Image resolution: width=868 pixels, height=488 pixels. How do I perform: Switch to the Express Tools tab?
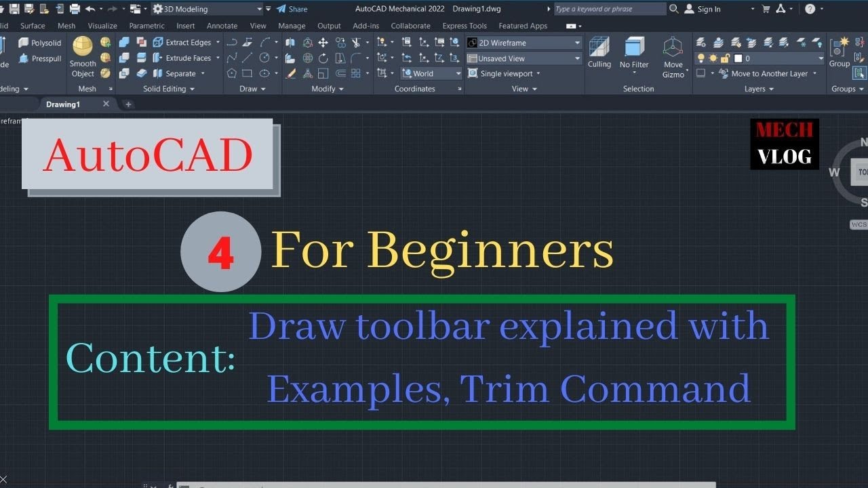(465, 26)
